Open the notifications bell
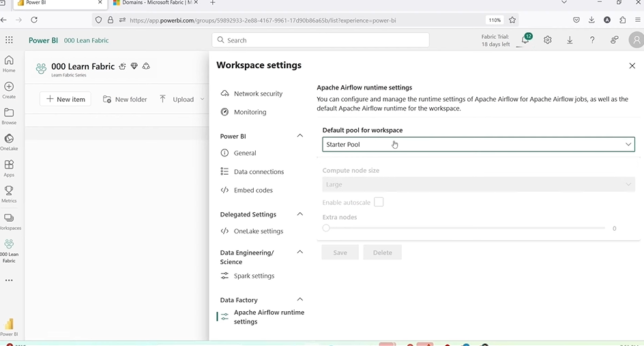Image resolution: width=644 pixels, height=346 pixels. coord(525,40)
